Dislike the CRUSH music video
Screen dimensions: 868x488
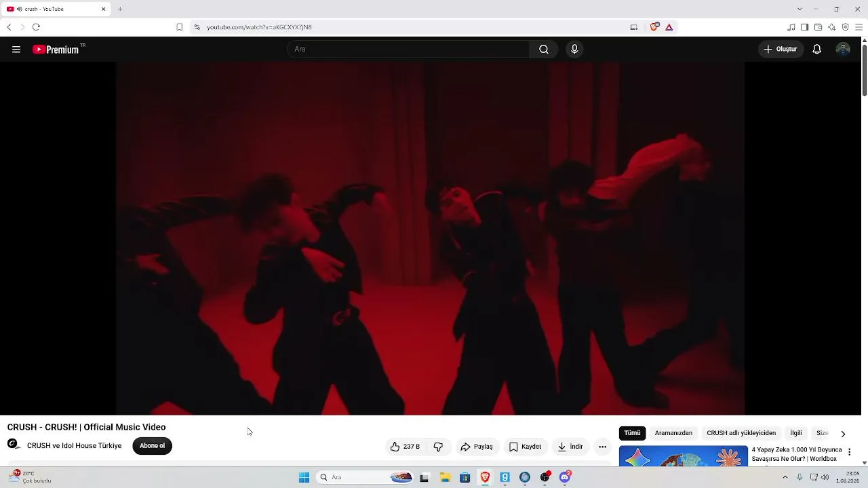pos(438,447)
